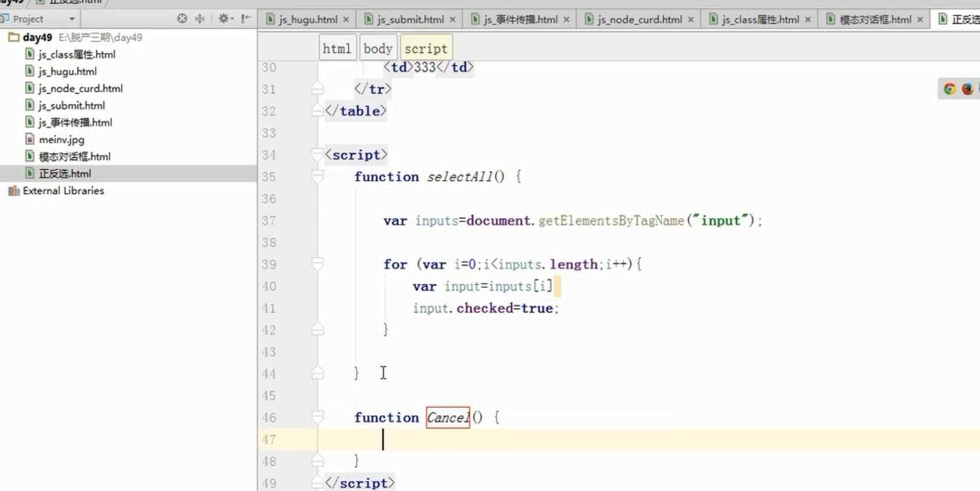The width and height of the screenshot is (980, 491).
Task: Switch to js_class属性.html editor tab
Action: [761, 20]
